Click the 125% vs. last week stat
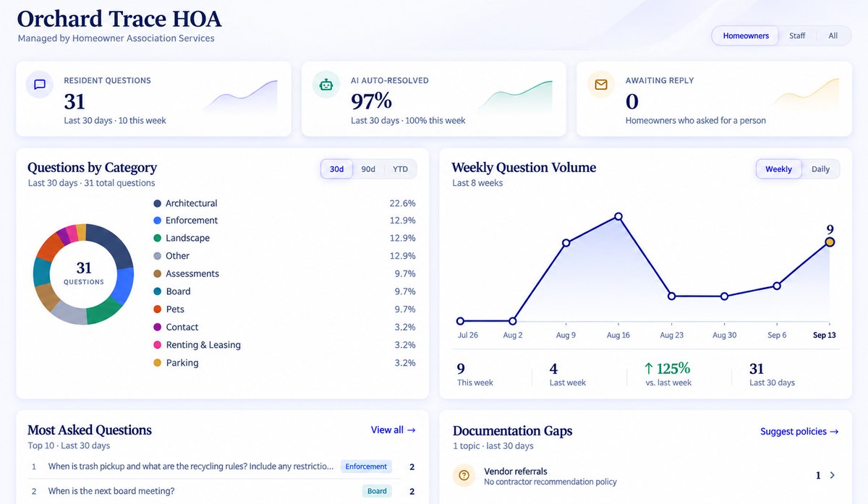Viewport: 868px width, 504px height. pos(667,374)
